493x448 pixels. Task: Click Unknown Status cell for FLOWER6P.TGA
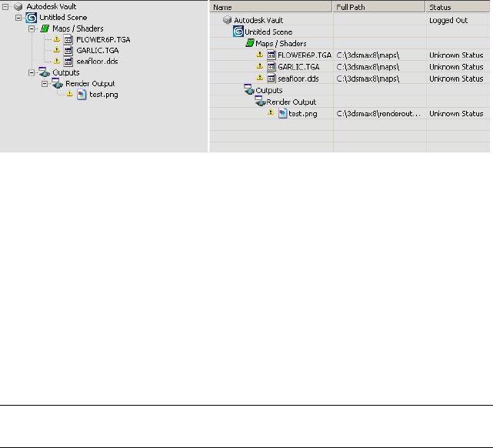pos(458,55)
